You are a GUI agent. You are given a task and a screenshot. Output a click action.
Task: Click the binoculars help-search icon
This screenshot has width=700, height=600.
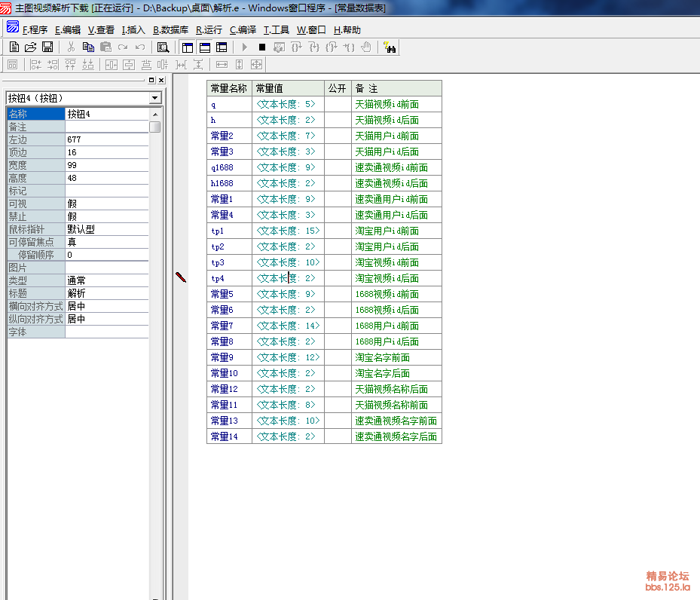click(x=390, y=47)
